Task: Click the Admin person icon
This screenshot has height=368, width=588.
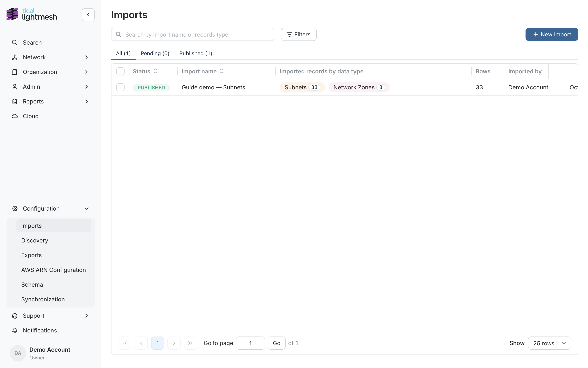Action: [x=15, y=87]
